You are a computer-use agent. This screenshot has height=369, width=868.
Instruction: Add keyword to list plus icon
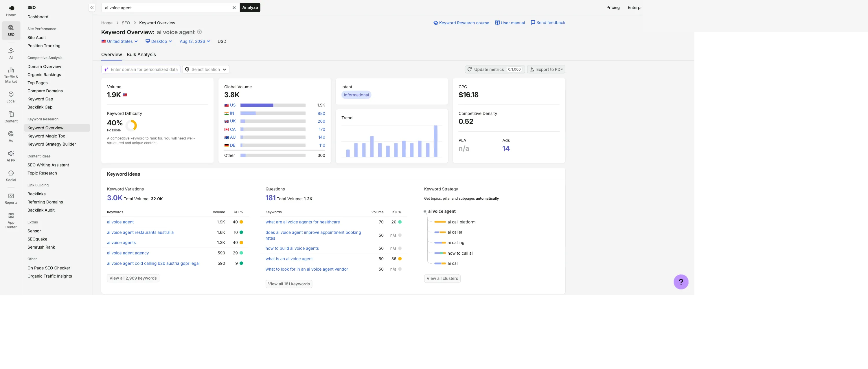199,32
